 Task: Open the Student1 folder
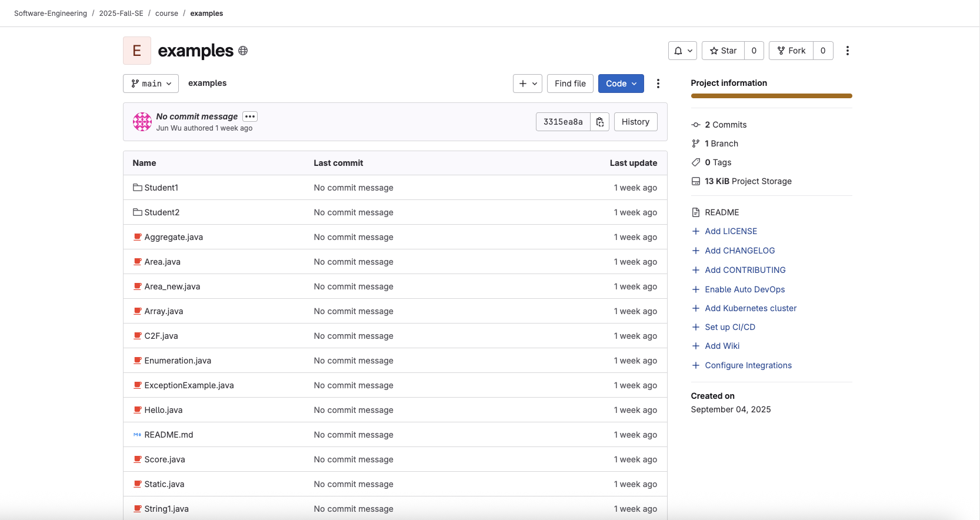coord(161,188)
